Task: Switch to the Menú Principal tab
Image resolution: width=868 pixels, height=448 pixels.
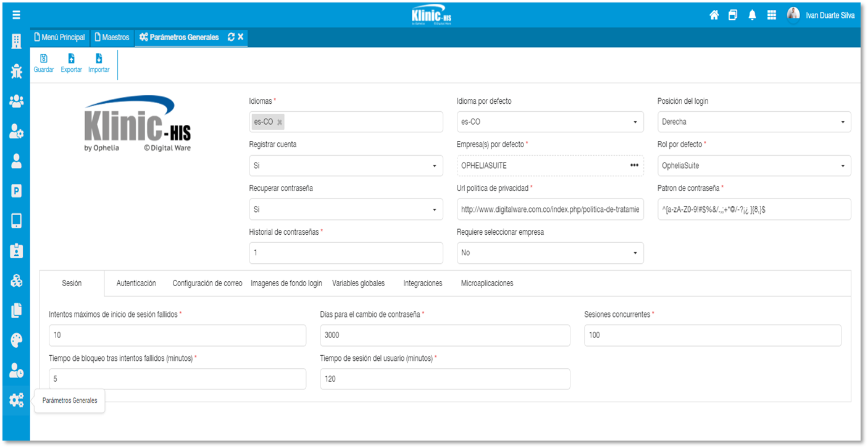Action: point(59,37)
